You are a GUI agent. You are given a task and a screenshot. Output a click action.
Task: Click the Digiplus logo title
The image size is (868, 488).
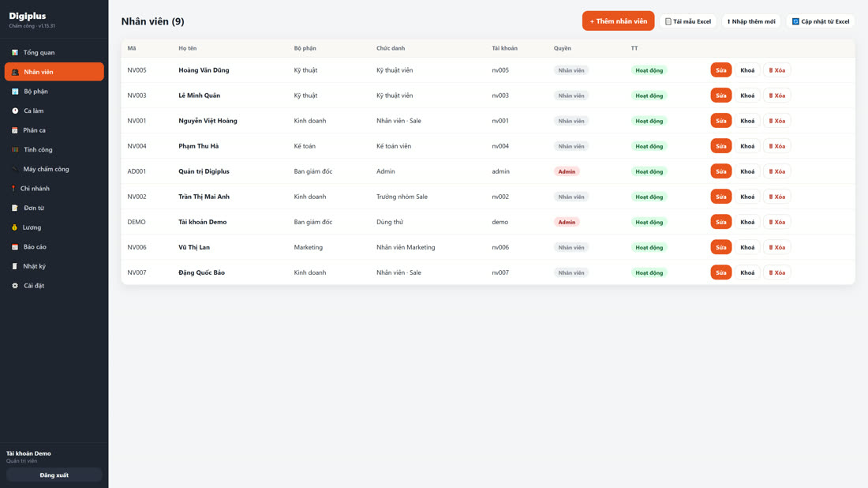click(28, 16)
